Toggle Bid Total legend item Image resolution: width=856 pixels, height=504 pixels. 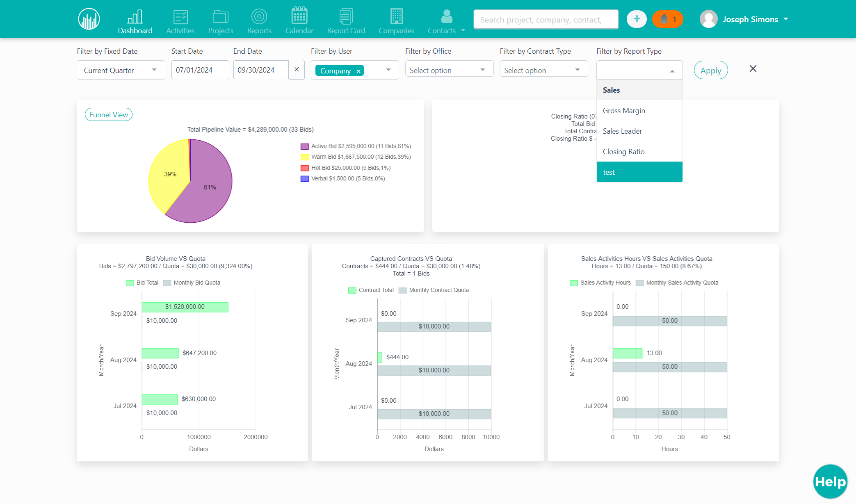[x=142, y=283]
